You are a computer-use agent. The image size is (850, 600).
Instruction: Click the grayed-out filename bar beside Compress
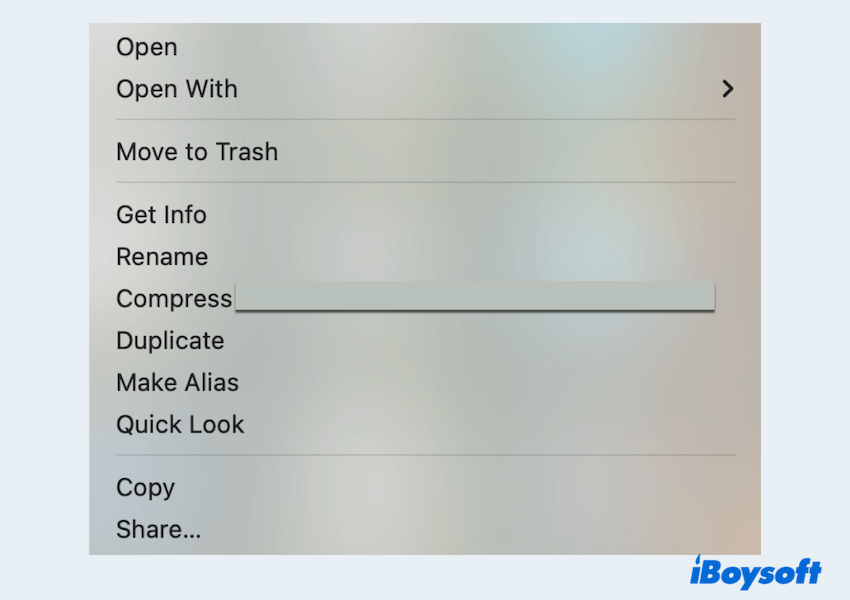[474, 297]
